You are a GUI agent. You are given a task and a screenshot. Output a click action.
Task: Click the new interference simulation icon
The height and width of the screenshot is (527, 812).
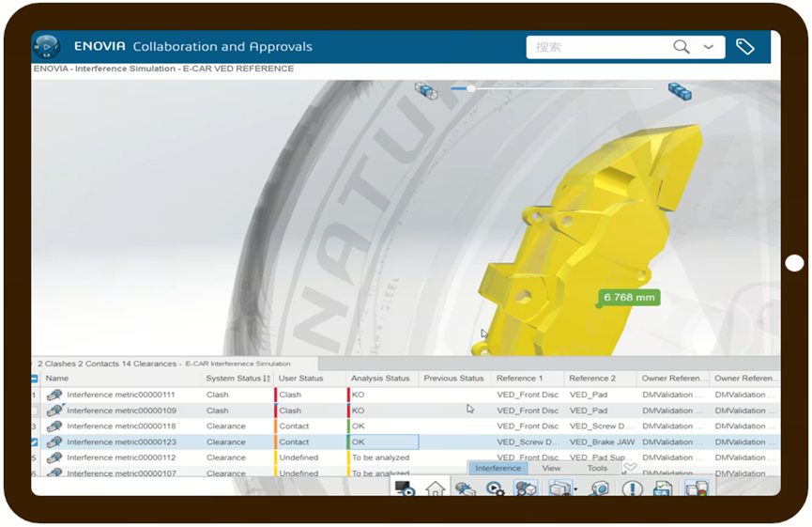coord(465,488)
